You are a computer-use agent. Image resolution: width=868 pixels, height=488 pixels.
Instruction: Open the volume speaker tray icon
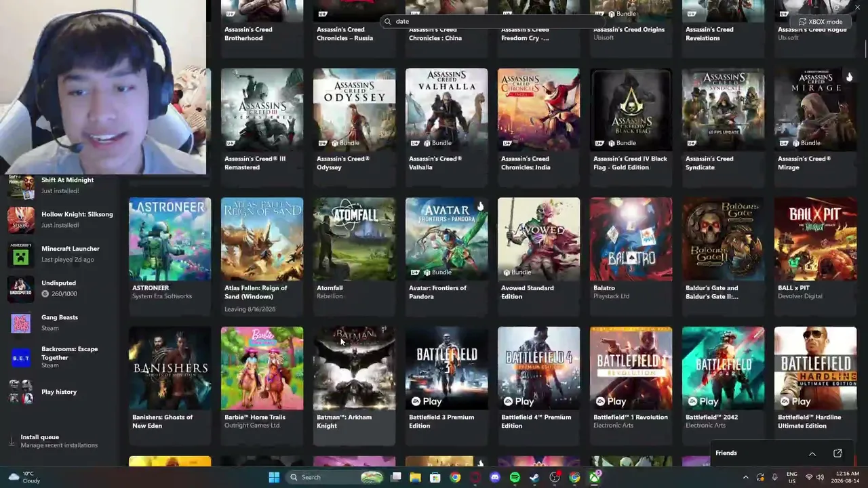pos(821,477)
